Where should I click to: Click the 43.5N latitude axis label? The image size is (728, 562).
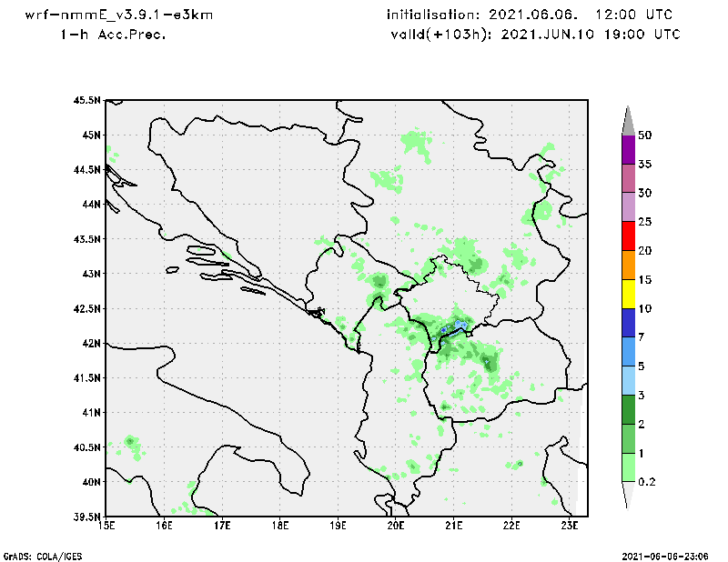tap(86, 239)
